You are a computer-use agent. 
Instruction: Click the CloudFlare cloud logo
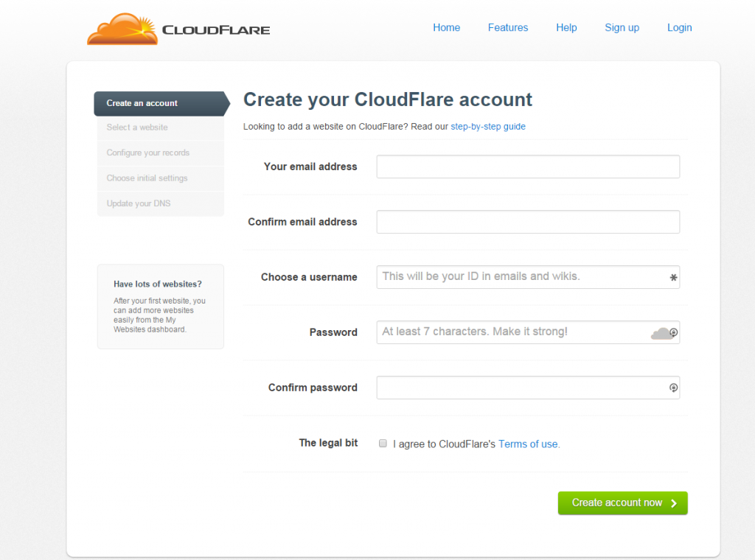tap(122, 29)
